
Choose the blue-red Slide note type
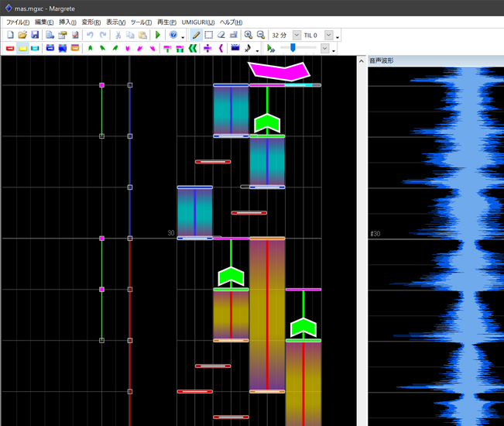(63, 48)
